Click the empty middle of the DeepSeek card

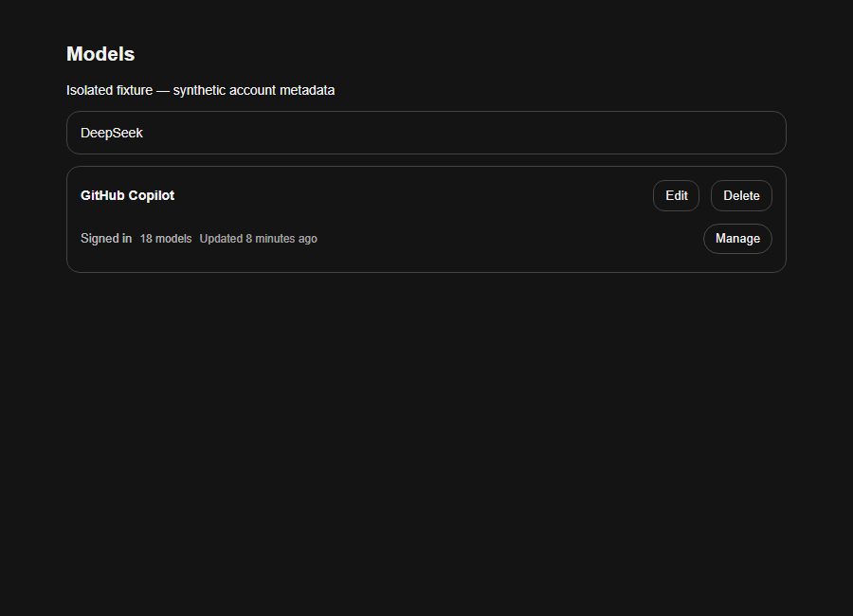click(x=435, y=133)
